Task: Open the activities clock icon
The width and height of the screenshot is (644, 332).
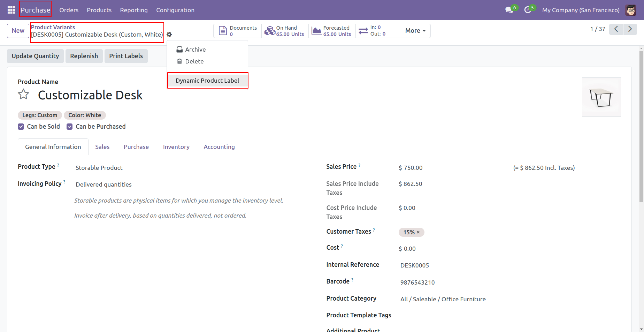Action: tap(528, 10)
